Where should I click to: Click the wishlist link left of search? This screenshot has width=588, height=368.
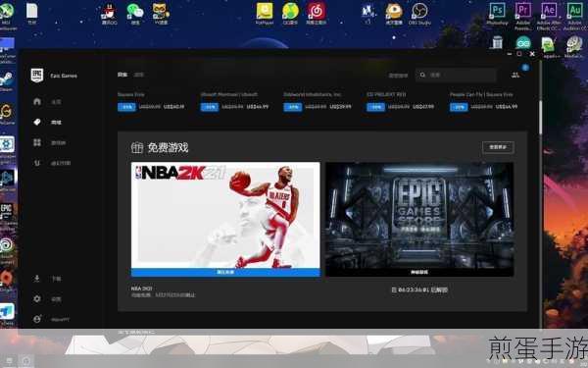click(x=398, y=76)
